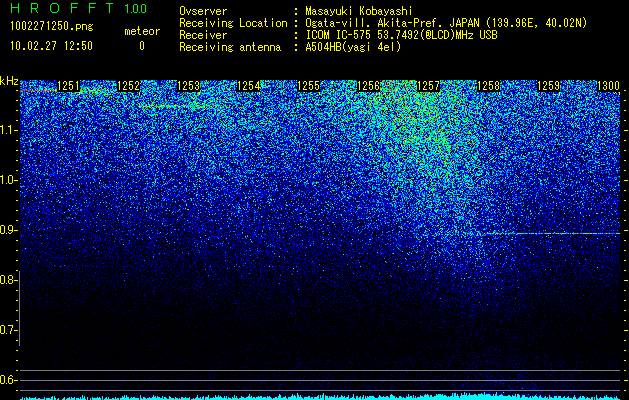Click the 1.1 frequency axis label

click(8, 130)
